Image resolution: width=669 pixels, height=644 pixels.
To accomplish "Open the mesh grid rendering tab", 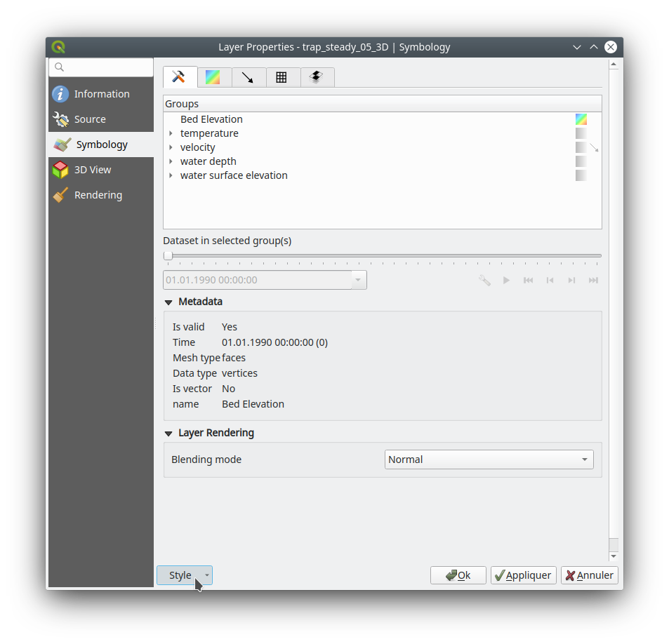I will tap(281, 77).
